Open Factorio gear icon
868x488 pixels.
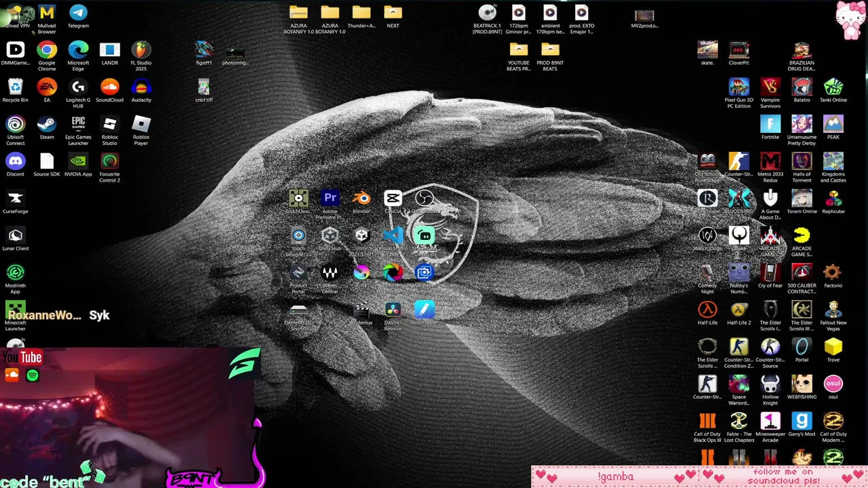tap(833, 272)
